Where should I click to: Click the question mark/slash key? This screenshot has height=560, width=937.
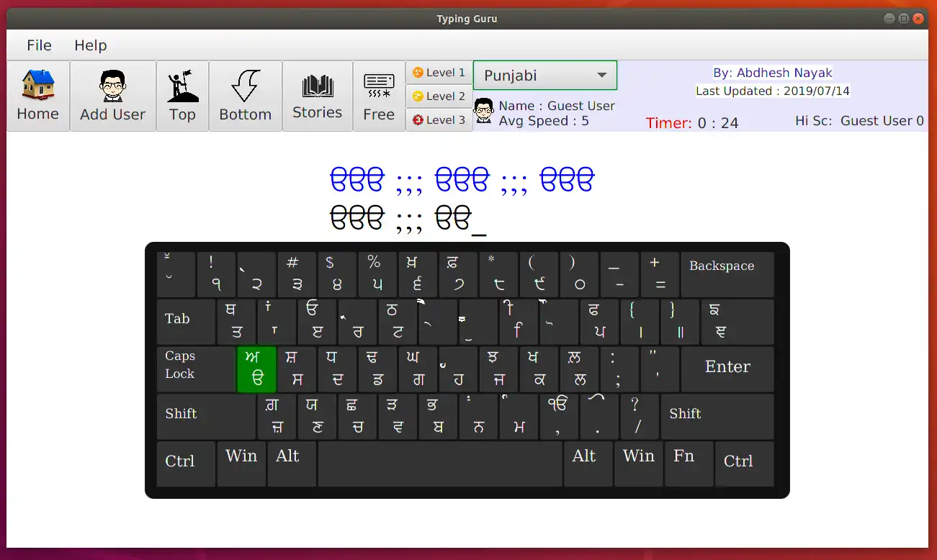(640, 417)
